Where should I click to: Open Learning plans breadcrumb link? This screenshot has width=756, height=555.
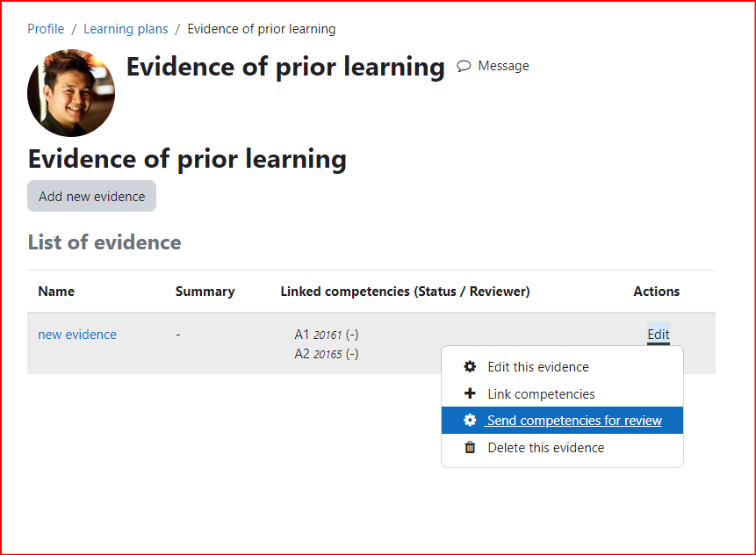[126, 29]
